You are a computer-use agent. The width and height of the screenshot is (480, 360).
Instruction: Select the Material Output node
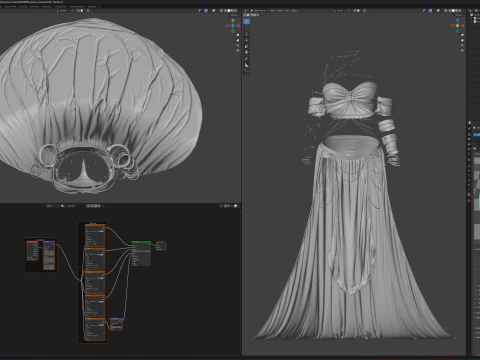pos(161,246)
